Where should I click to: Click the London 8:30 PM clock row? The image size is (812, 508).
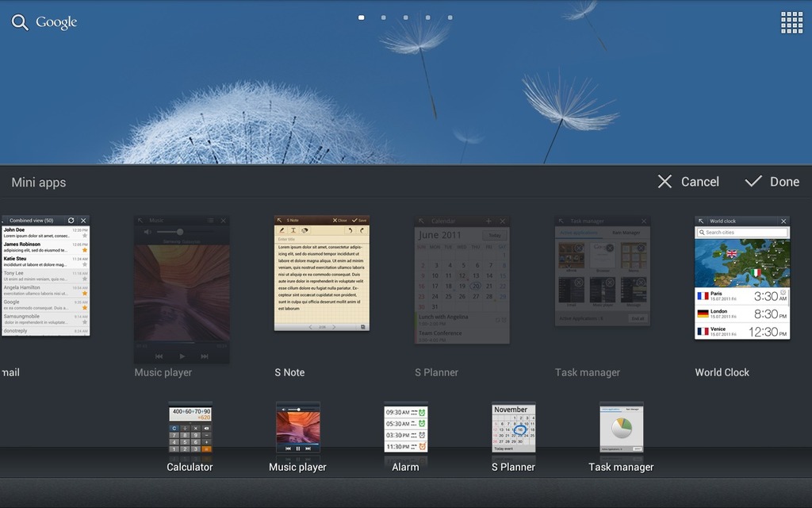(742, 314)
